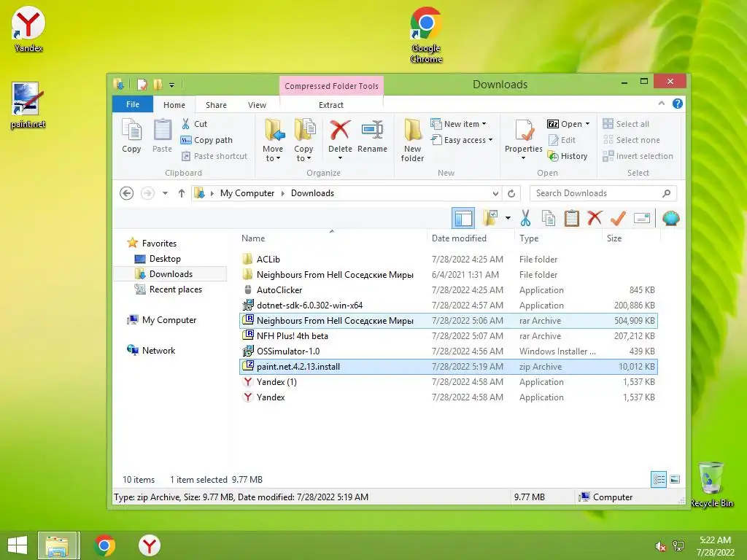
Task: Click orange checkmark Properties icon in toolbar
Action: pyautogui.click(x=618, y=218)
